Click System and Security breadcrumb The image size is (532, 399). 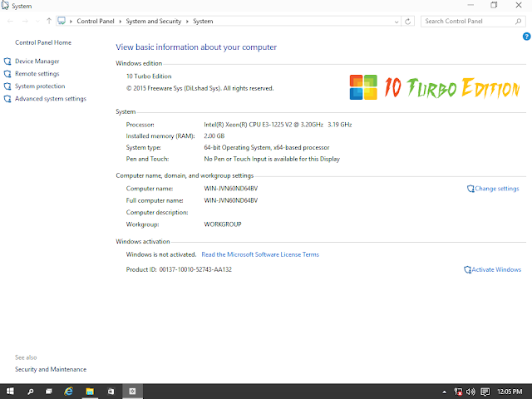click(153, 21)
